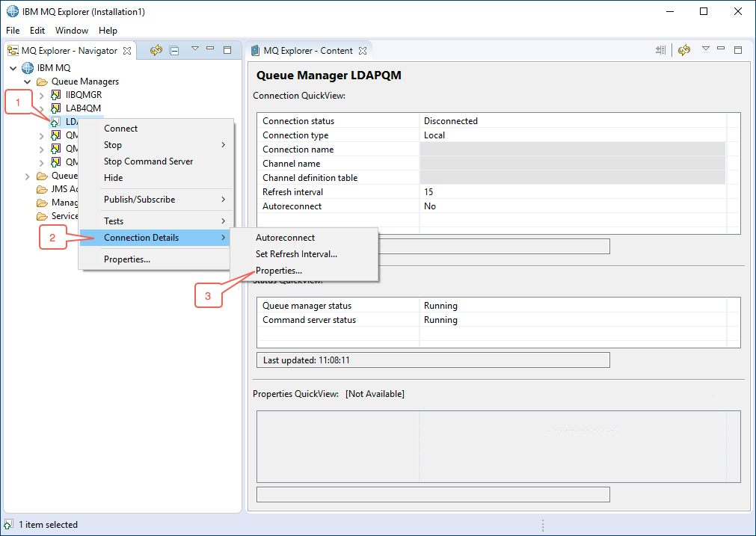The image size is (756, 536).
Task: Open the File menu
Action: pos(13,31)
